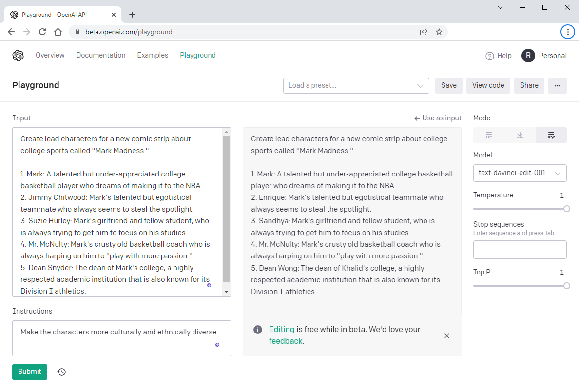The height and width of the screenshot is (392, 579).
Task: Reload the page
Action: (42, 32)
